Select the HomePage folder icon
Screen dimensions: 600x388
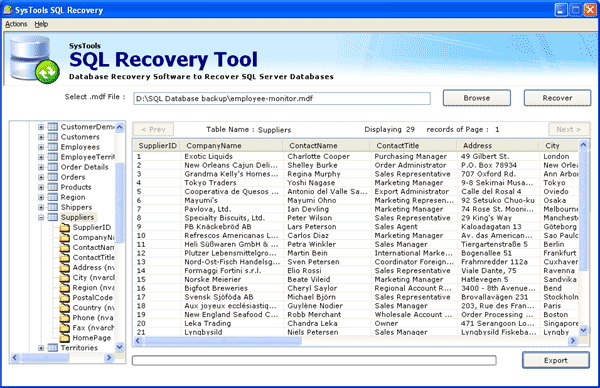pos(65,337)
